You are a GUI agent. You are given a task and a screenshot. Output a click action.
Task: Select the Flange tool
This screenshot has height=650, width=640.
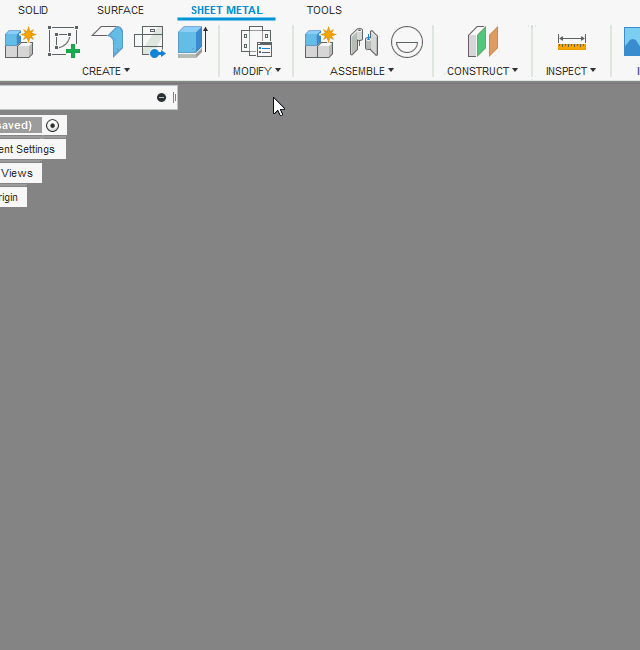(107, 42)
